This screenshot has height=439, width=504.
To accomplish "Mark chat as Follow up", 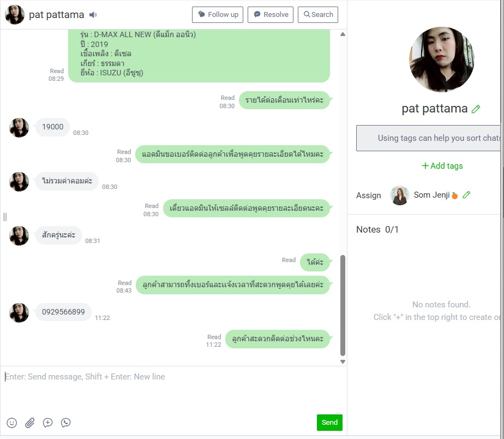I will 218,15.
